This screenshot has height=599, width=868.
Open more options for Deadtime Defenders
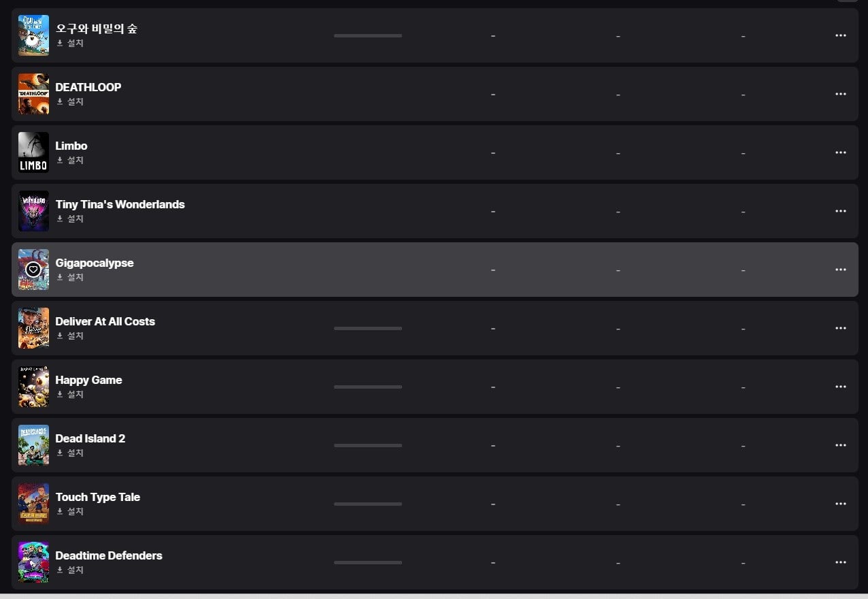pos(841,562)
